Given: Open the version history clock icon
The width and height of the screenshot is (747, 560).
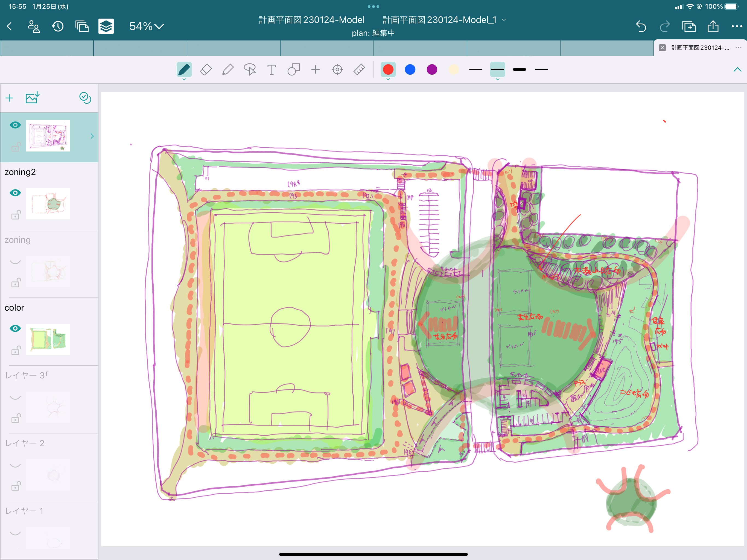Looking at the screenshot, I should pos(58,26).
